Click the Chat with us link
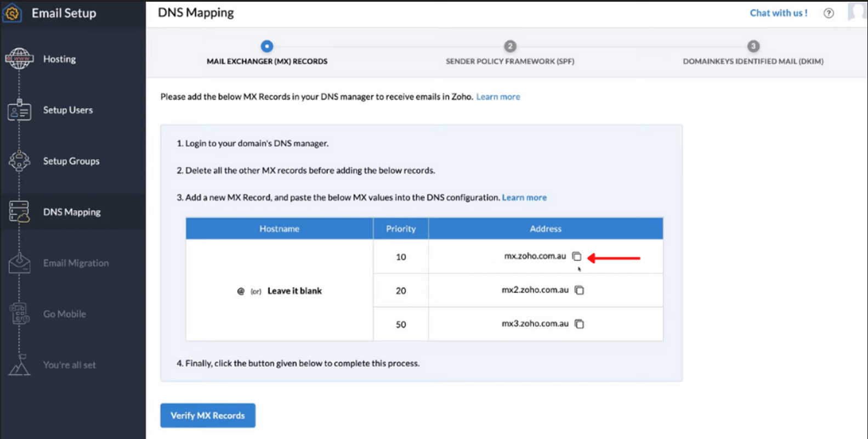 tap(779, 13)
